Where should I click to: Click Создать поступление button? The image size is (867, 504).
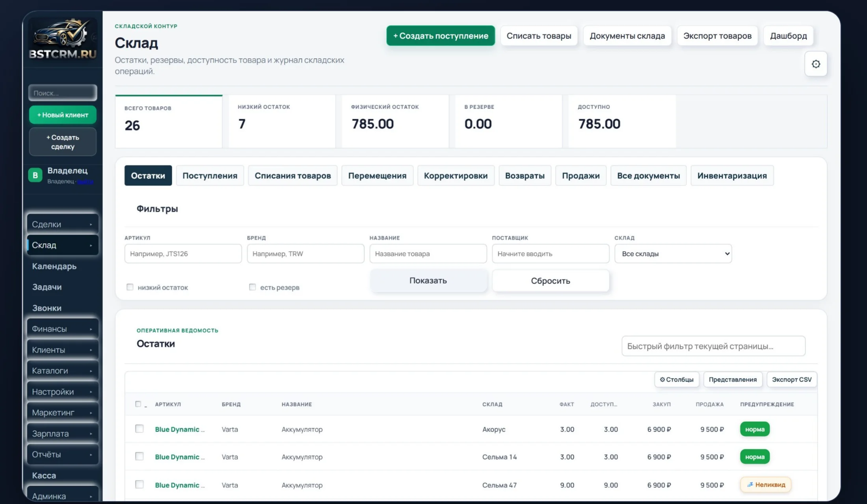[441, 36]
